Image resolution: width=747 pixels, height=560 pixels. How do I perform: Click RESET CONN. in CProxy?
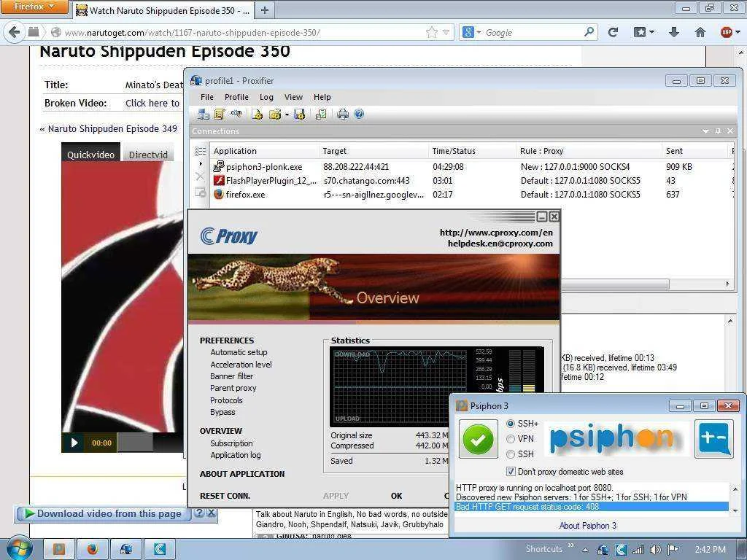click(x=225, y=496)
